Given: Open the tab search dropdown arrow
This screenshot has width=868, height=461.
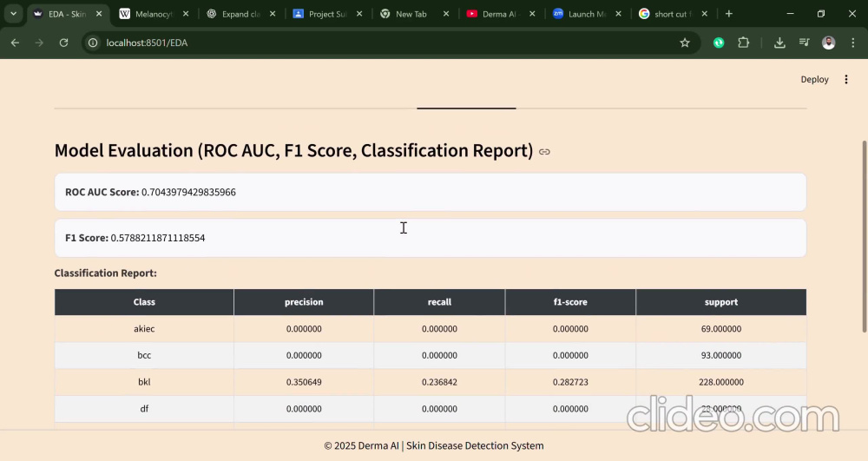Looking at the screenshot, I should (x=13, y=14).
